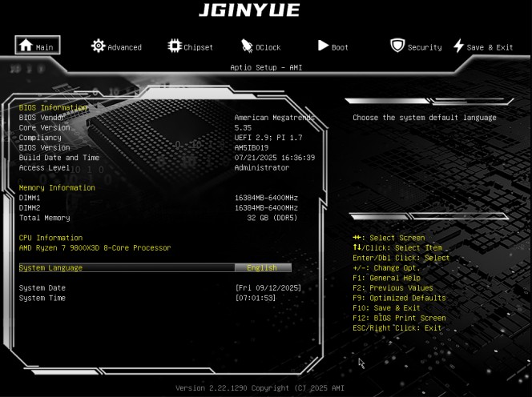Click the UEFI 2.9; PI 1.7 value

[x=268, y=138]
